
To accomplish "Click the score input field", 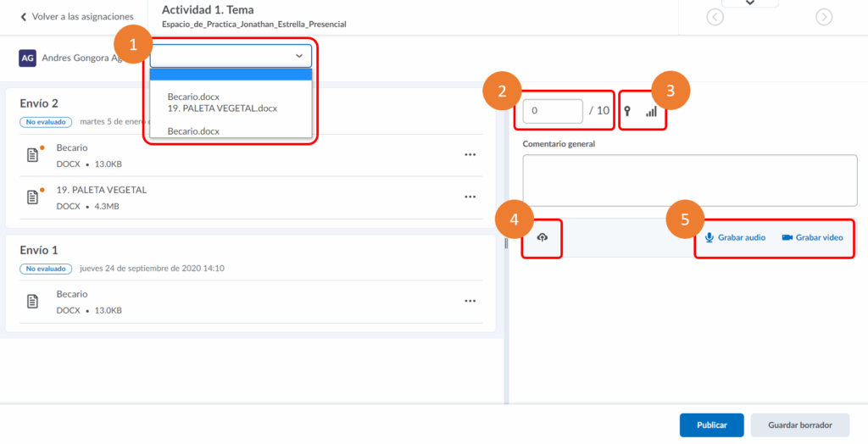I will (552, 111).
